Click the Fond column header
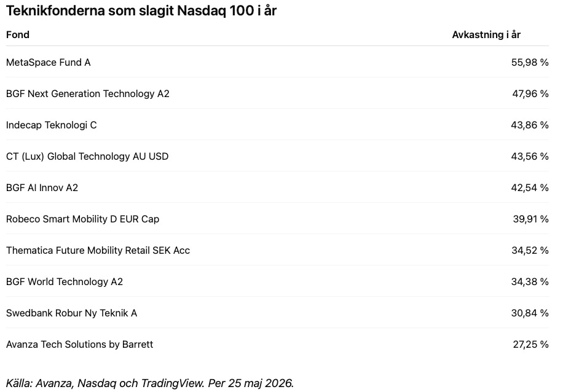 pyautogui.click(x=18, y=35)
